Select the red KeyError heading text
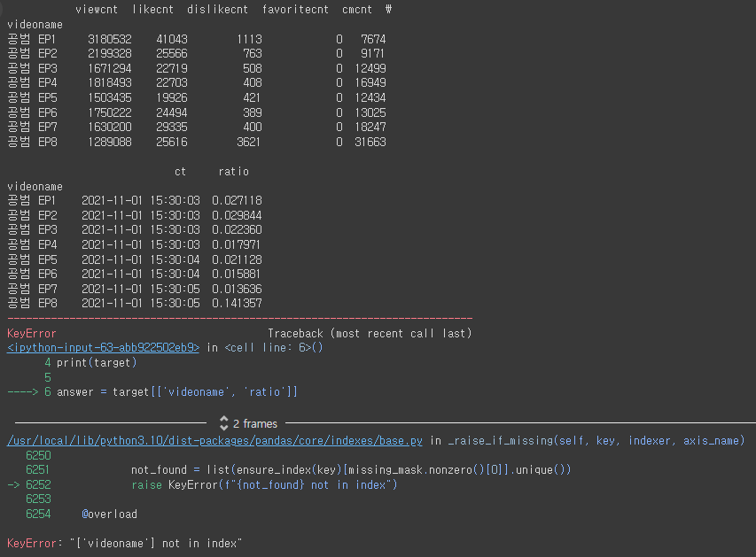The image size is (756, 557). pyautogui.click(x=31, y=334)
